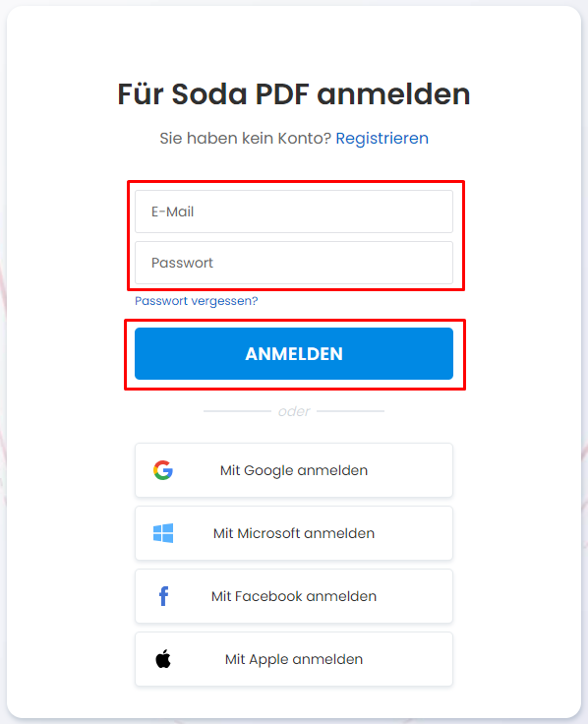Click the Microsoft Windows logo icon
This screenshot has height=724, width=588.
coord(163,533)
